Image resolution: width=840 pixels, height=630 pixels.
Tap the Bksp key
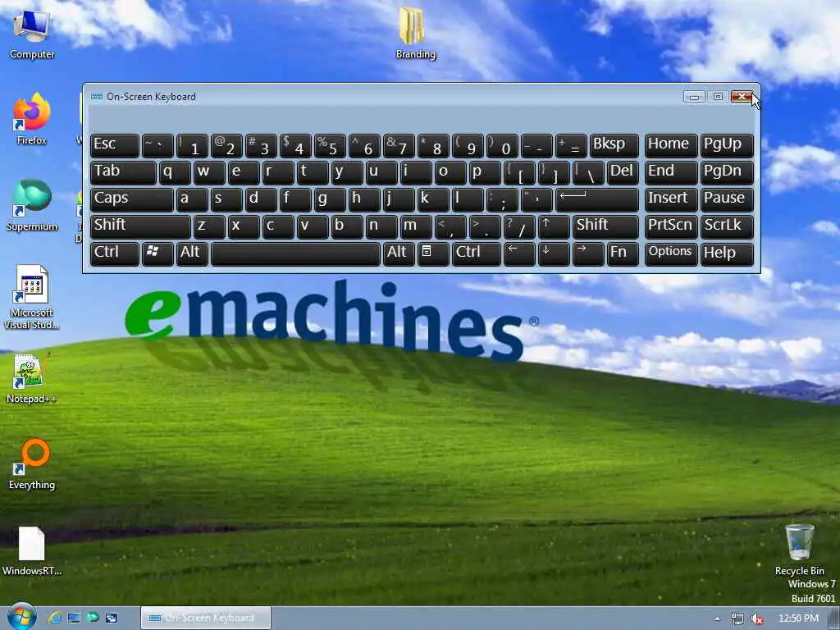coord(614,146)
